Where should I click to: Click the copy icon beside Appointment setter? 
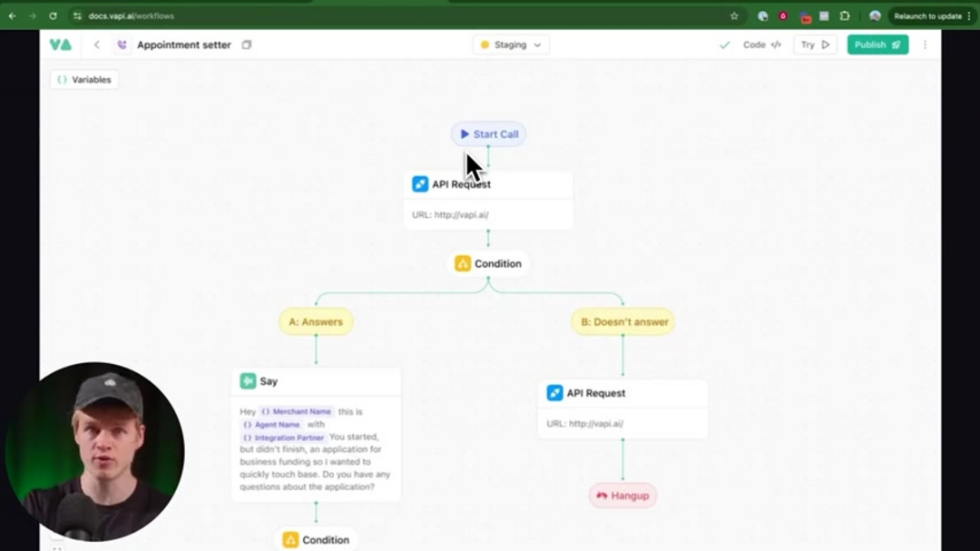[x=246, y=44]
